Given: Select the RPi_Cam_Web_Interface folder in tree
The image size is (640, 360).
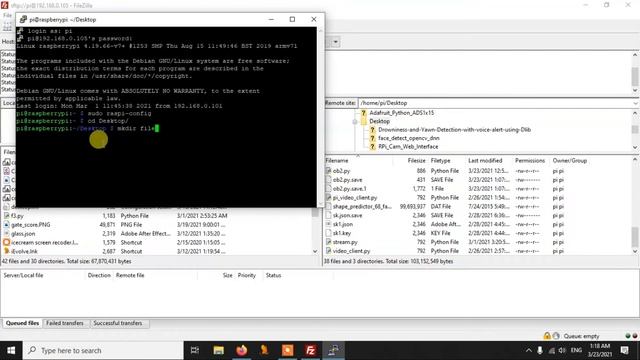Looking at the screenshot, I should 408,147.
